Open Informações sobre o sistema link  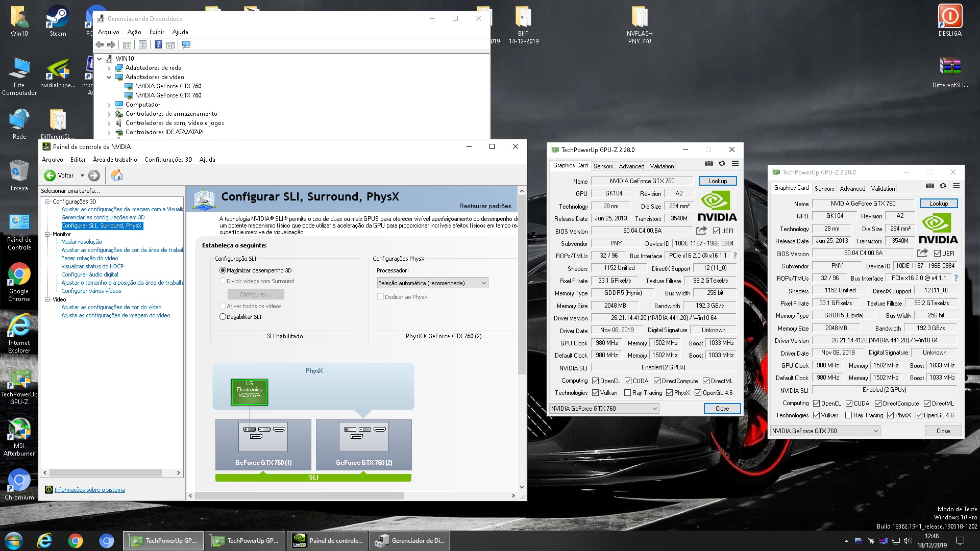coord(89,490)
